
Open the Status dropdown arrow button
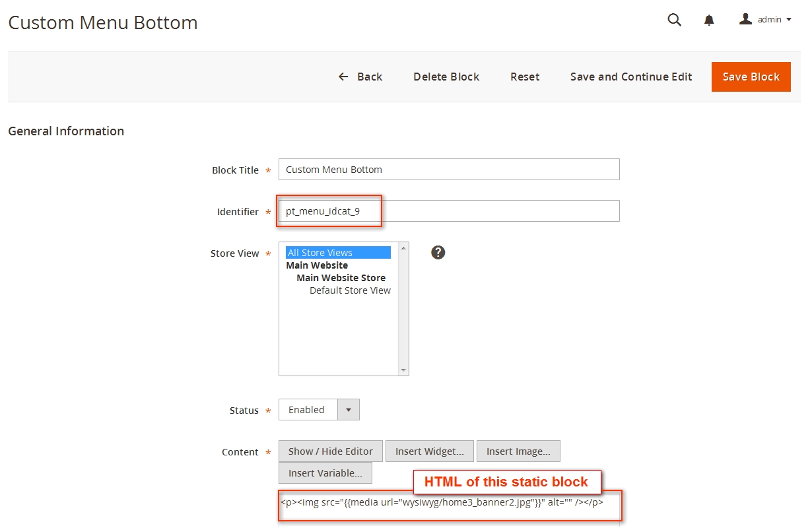349,409
